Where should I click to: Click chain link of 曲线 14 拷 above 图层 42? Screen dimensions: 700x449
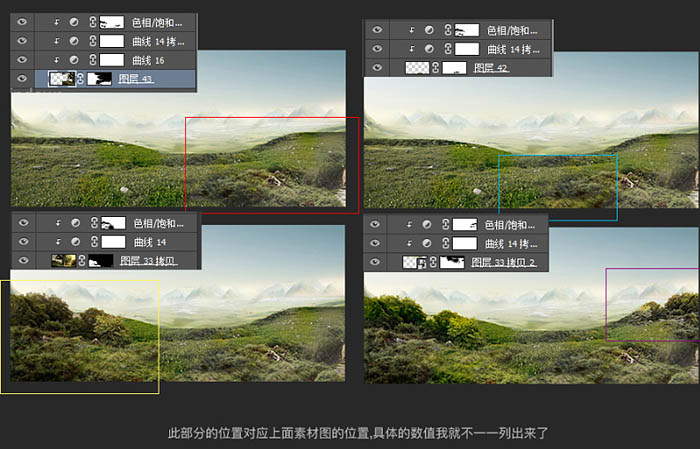point(448,49)
